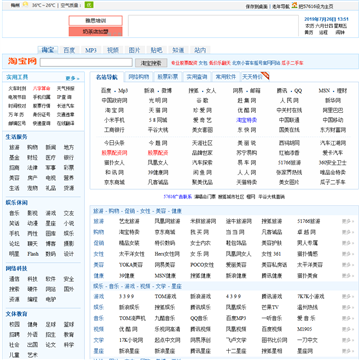The image size is (360, 360).
Task: Click the red 八字算命 link in 实用工具
Action: click(x=42, y=89)
